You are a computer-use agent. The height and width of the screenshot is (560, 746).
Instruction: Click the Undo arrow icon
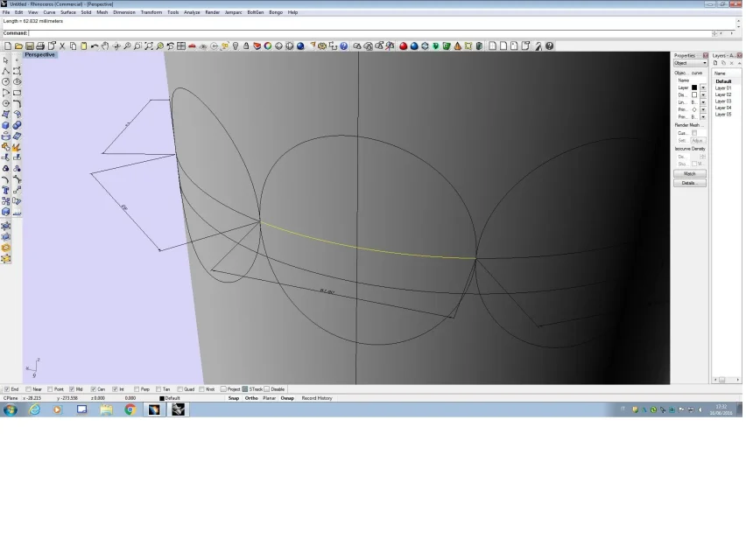click(x=95, y=46)
